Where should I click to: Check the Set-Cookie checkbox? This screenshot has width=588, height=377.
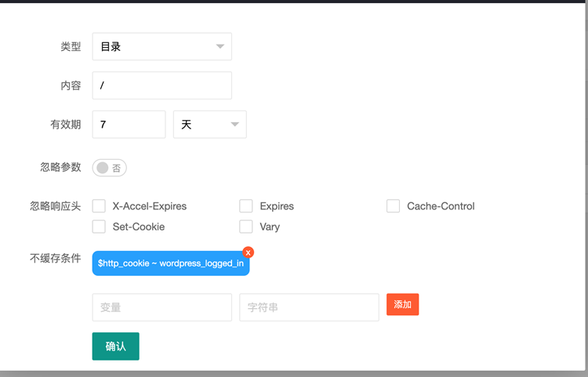(99, 227)
